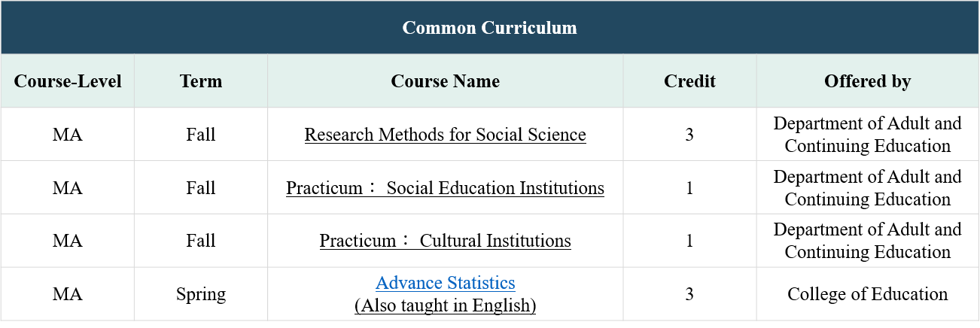Click the Offered by column header
The width and height of the screenshot is (980, 328).
click(x=867, y=81)
